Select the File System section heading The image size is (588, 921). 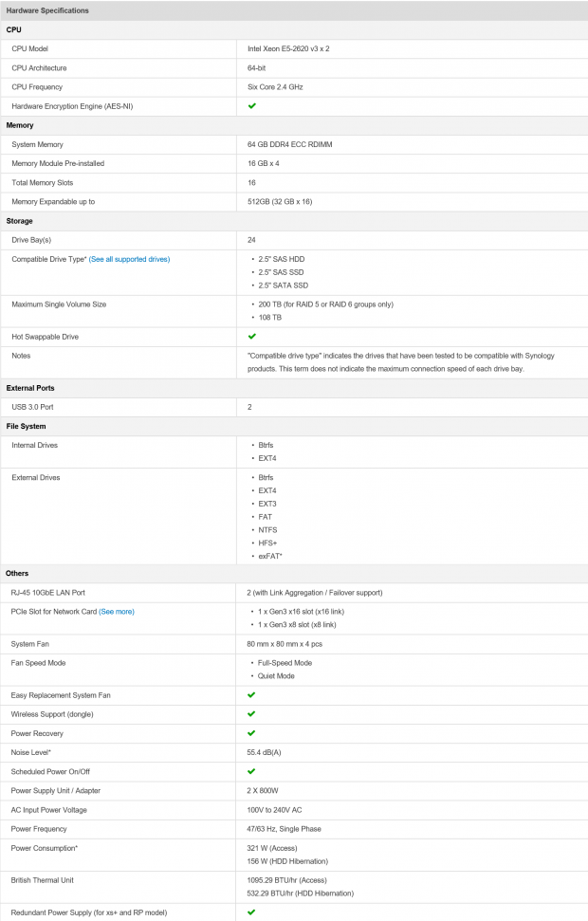click(x=26, y=427)
